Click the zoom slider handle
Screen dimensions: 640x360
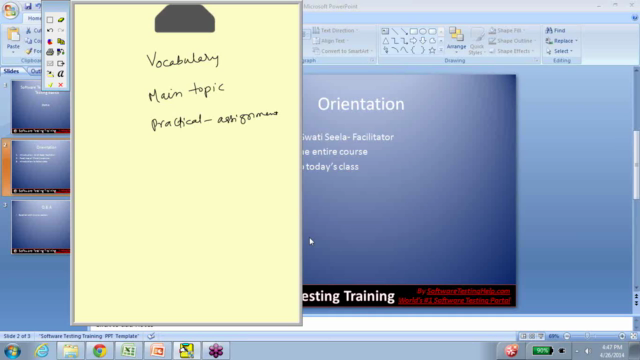[x=587, y=336]
